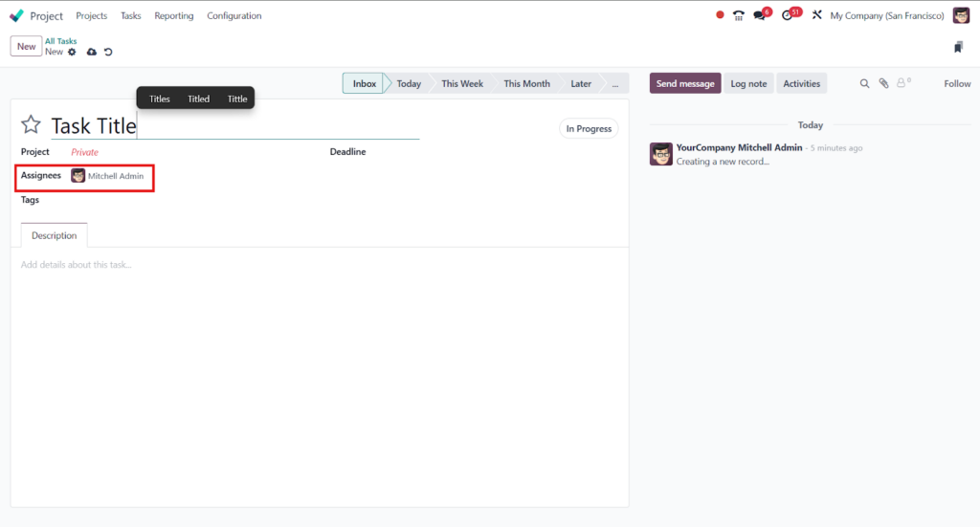Screen dimensions: 980x527
Task: Click the paperclip attachments icon
Action: pos(883,83)
